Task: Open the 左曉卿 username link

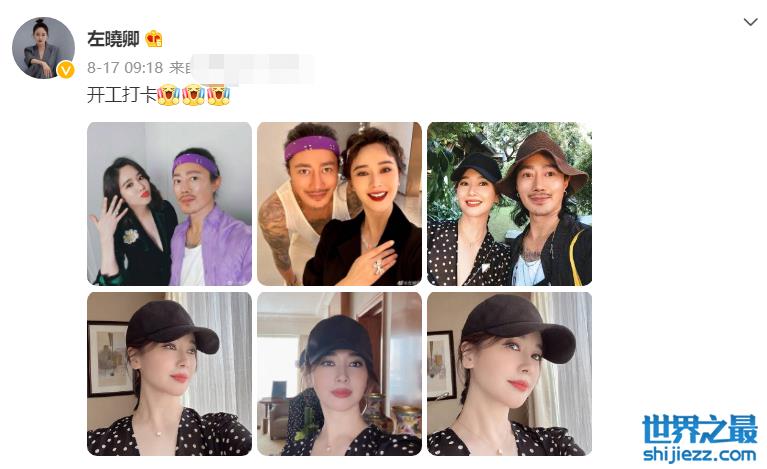Action: tap(113, 39)
